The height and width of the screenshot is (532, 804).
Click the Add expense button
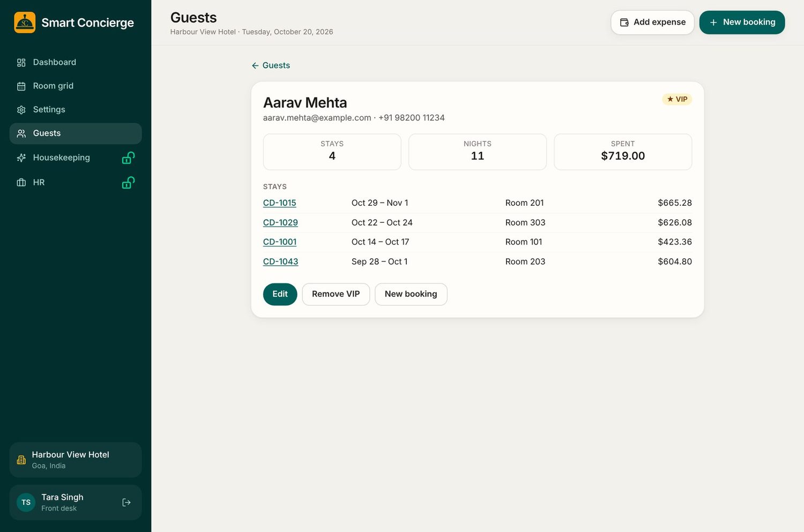[x=652, y=23]
